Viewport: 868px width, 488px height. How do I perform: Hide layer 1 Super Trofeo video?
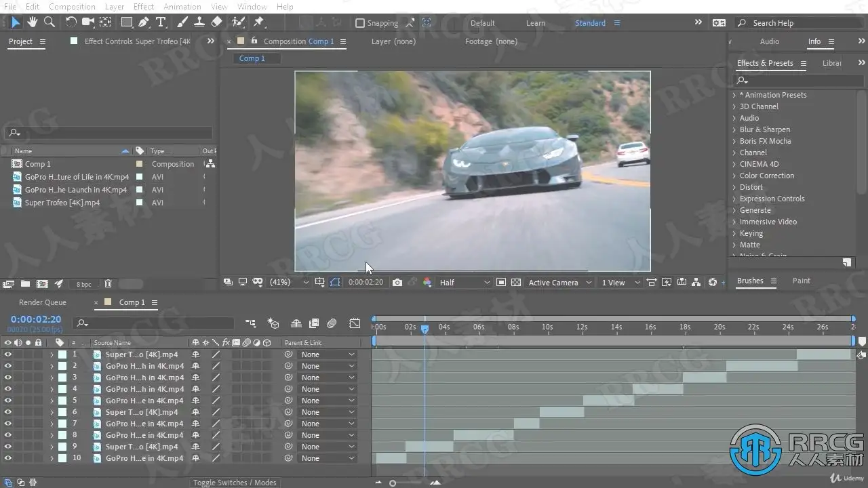click(x=8, y=354)
